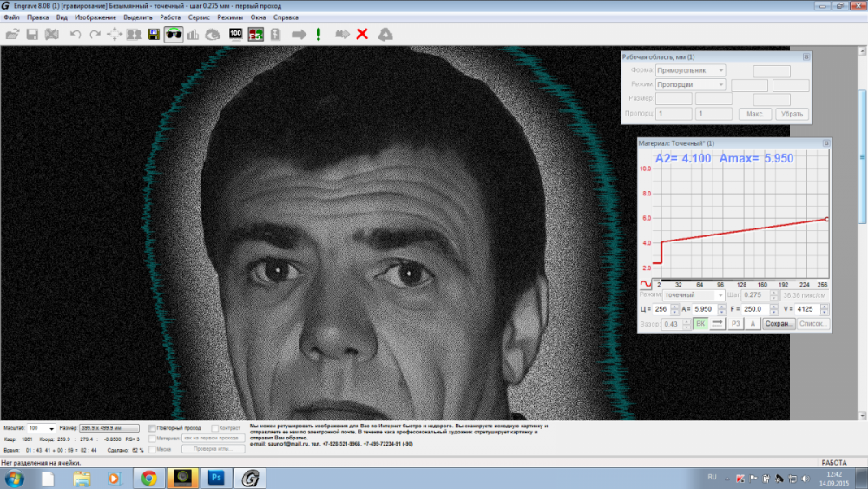Open the Сервис menu
This screenshot has height=489, width=868.
pos(198,17)
